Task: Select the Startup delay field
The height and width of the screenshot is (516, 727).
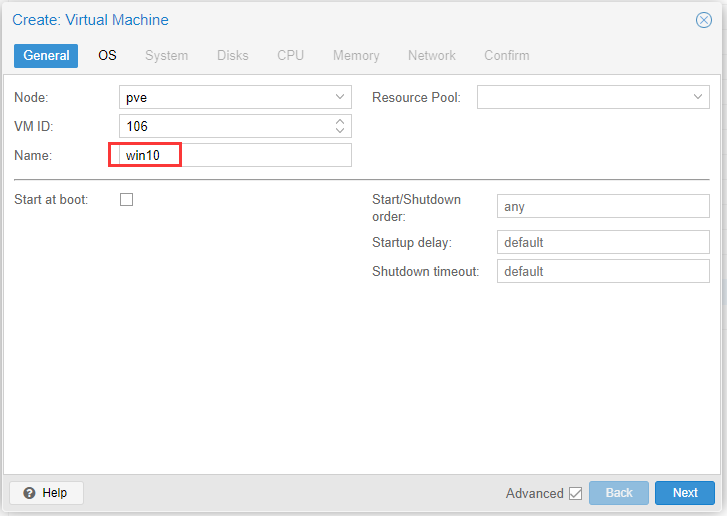Action: point(602,242)
